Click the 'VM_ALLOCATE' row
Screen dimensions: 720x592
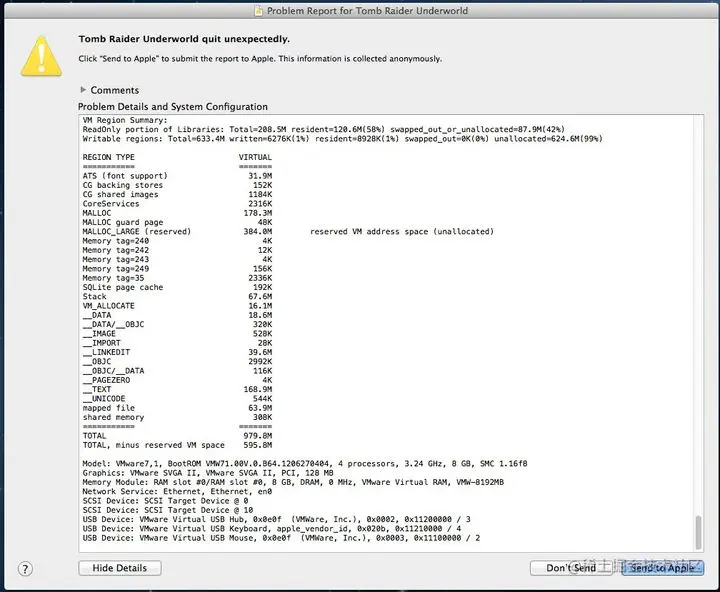tap(177, 305)
